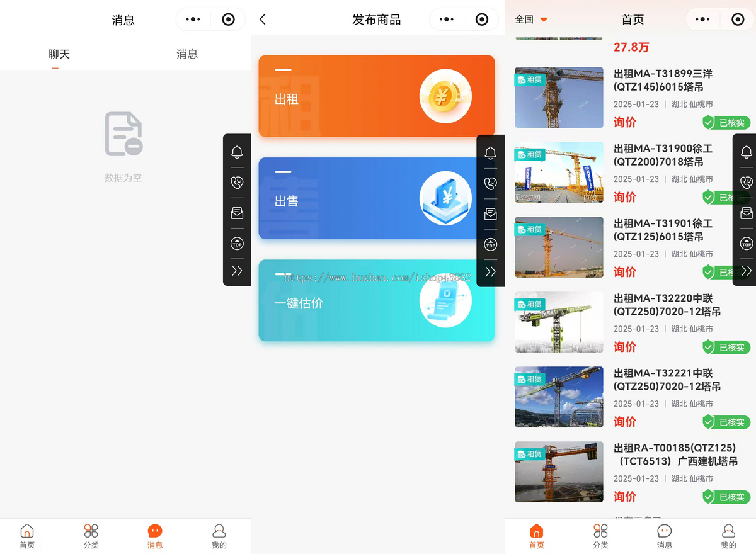
Task: Collapse the floating sidebar on 消息 screen
Action: [x=237, y=271]
